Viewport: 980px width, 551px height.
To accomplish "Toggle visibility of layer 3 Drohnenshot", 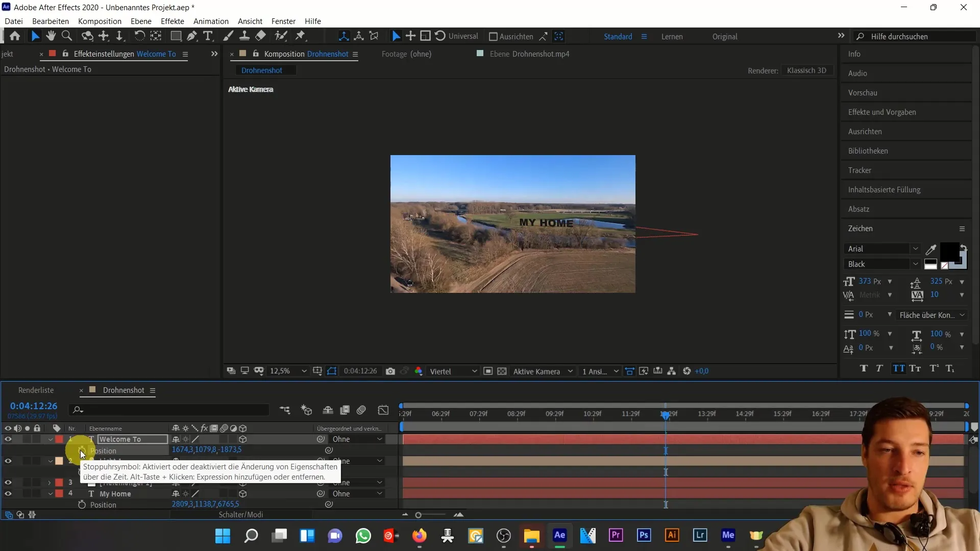I will tap(8, 482).
